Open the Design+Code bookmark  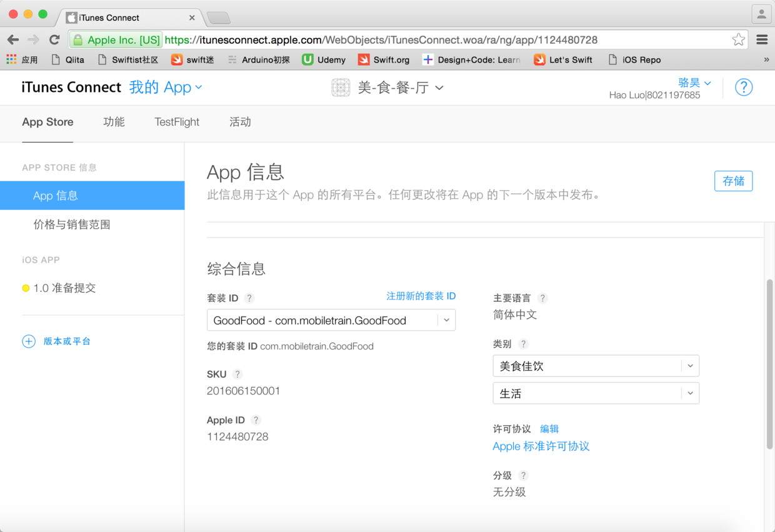[472, 60]
